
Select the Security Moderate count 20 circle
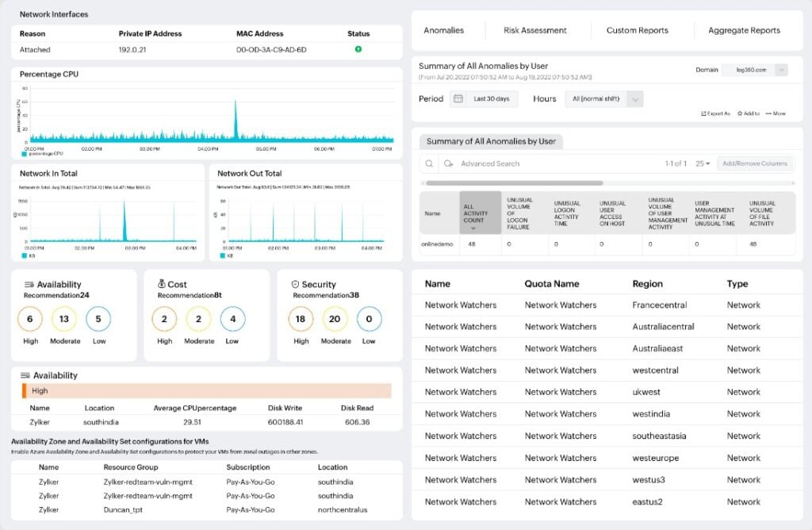point(335,319)
